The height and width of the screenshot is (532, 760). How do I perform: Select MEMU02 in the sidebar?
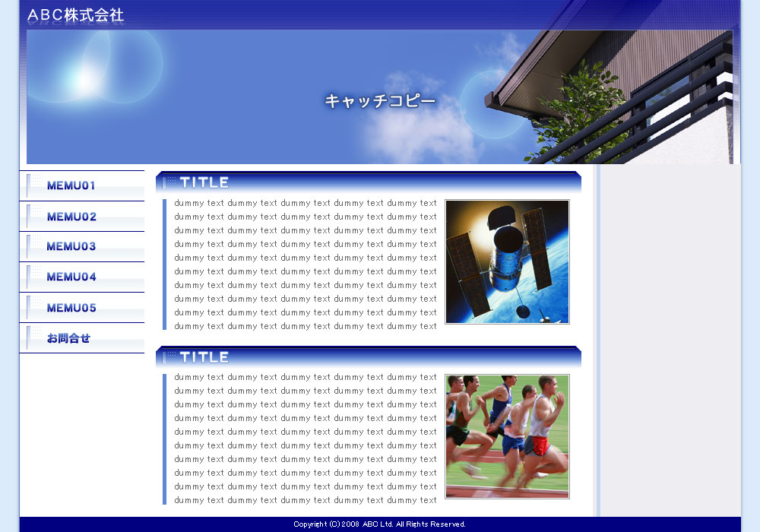tap(82, 217)
